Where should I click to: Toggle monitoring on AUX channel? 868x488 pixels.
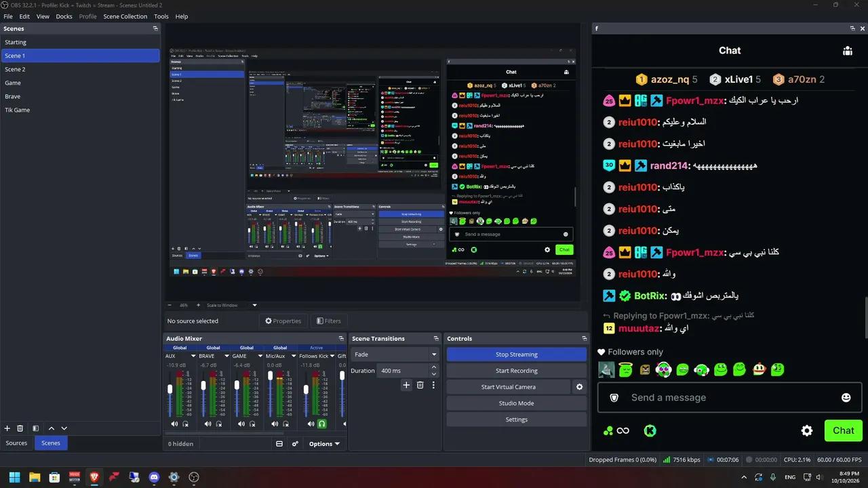186,424
